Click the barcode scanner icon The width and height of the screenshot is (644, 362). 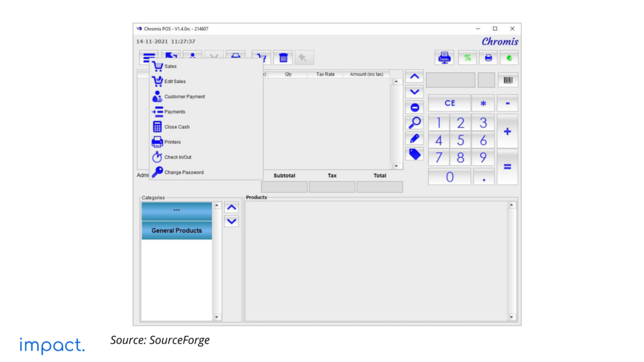(x=508, y=80)
